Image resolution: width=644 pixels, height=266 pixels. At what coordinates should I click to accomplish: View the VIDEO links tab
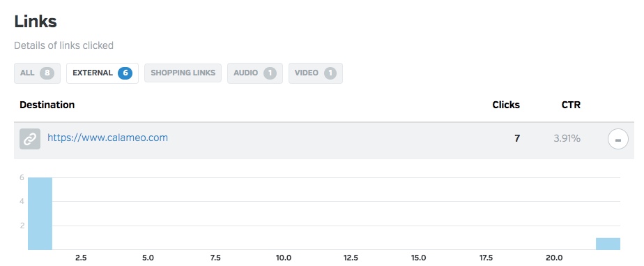pyautogui.click(x=316, y=73)
